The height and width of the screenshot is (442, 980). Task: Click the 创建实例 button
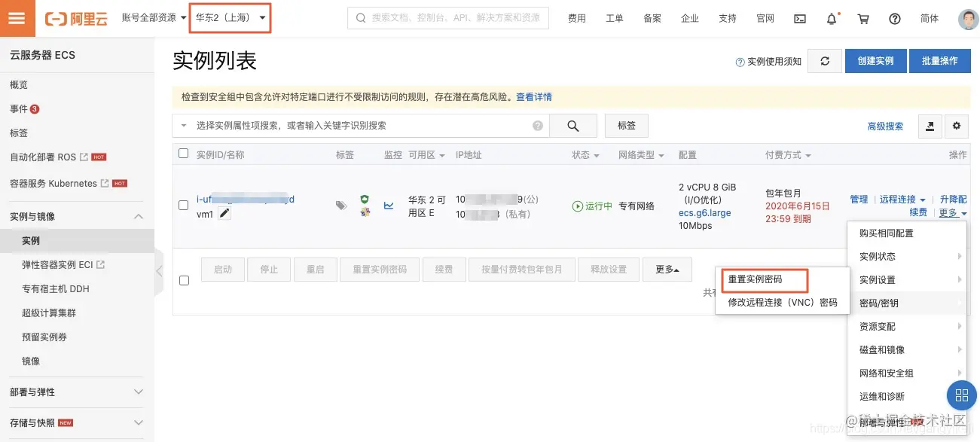pos(875,61)
